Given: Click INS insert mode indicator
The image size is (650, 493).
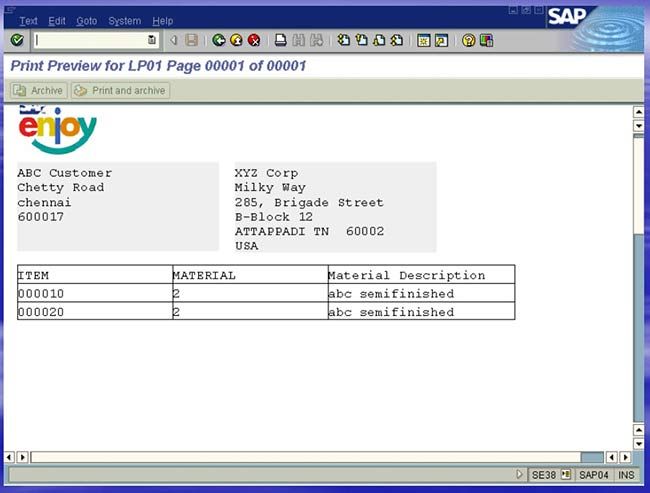Looking at the screenshot, I should click(x=626, y=475).
